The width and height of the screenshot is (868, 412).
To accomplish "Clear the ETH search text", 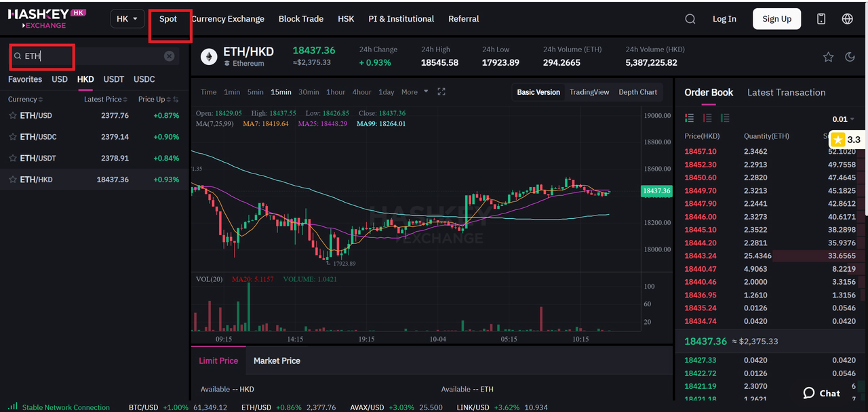I will (169, 56).
